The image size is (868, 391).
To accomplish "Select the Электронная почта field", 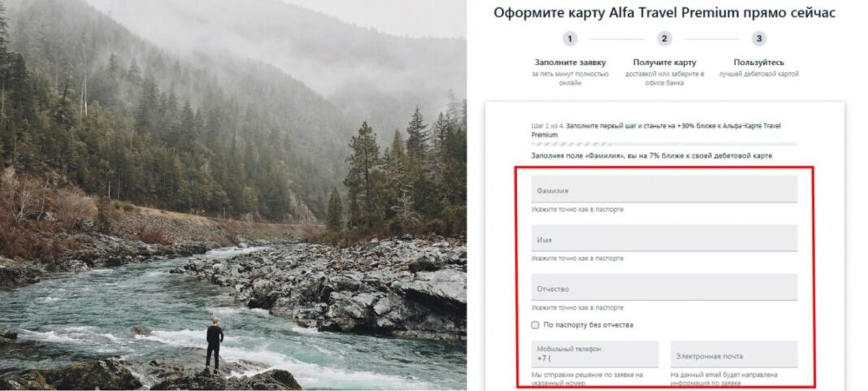I will pyautogui.click(x=734, y=354).
